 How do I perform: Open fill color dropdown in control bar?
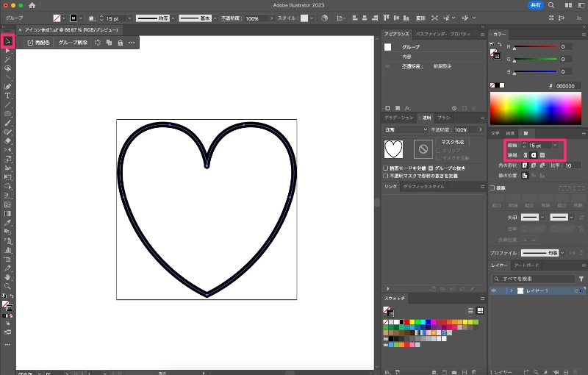[64, 18]
